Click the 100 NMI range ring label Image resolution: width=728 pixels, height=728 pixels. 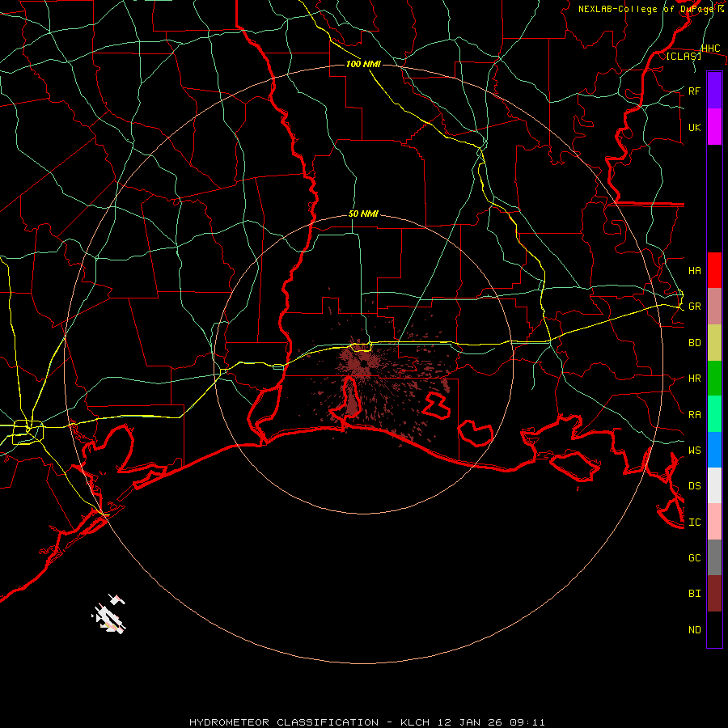click(x=363, y=64)
